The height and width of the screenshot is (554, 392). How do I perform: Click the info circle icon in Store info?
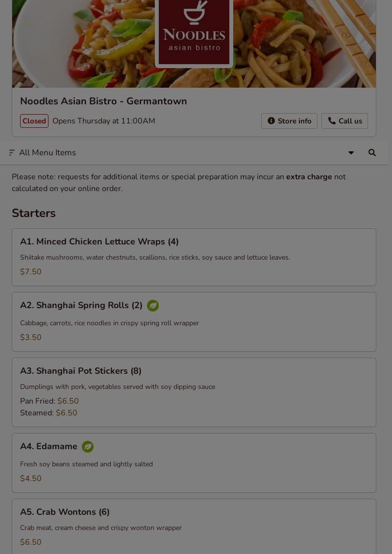tap(271, 121)
